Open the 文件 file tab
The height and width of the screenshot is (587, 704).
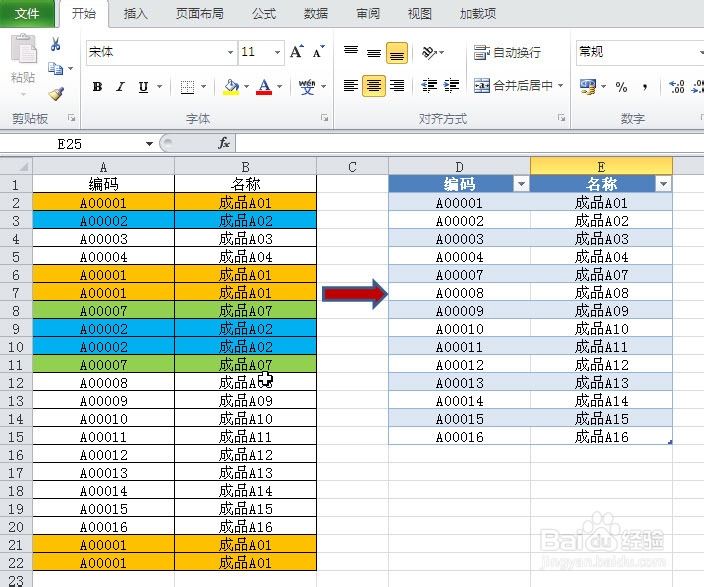pyautogui.click(x=26, y=13)
